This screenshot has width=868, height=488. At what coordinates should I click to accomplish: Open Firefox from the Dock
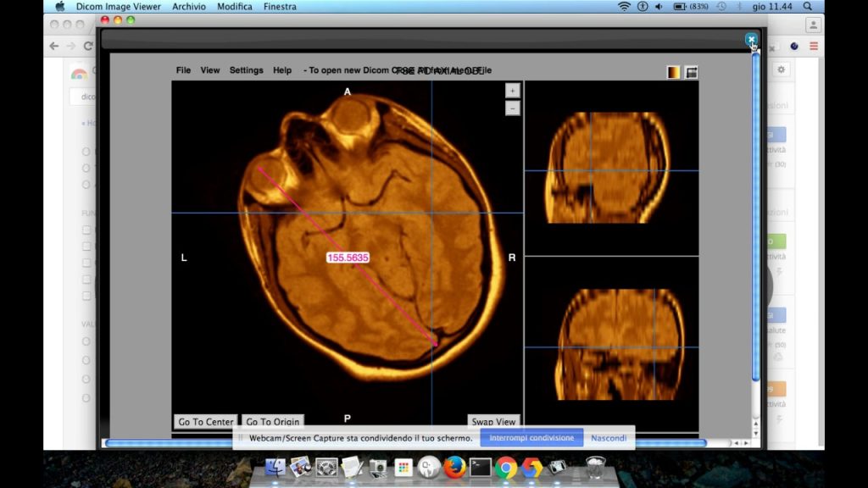click(454, 466)
